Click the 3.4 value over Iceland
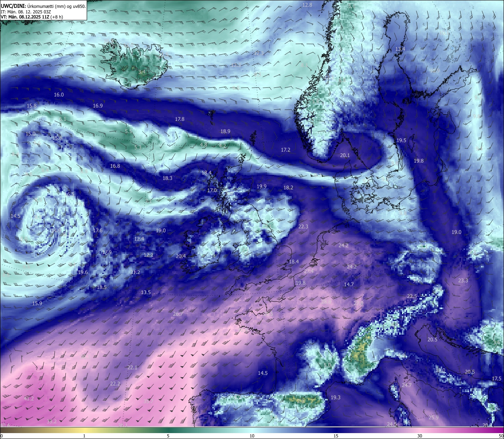This screenshot has width=504, height=439. coord(142,72)
